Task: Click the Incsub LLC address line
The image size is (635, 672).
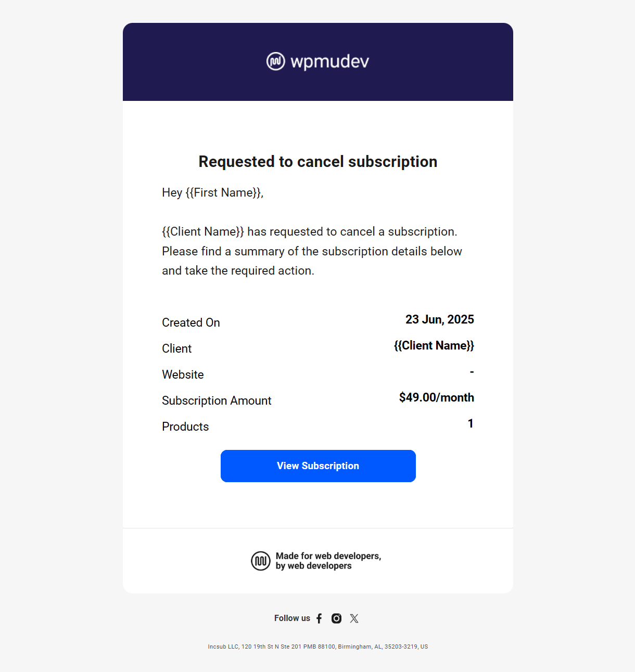Action: (317, 647)
